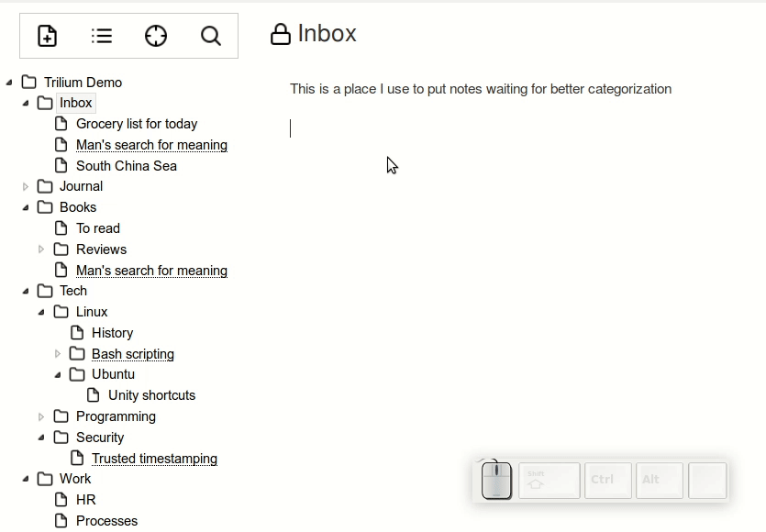Expand the Journal folder arrow
766x532 pixels.
26,186
